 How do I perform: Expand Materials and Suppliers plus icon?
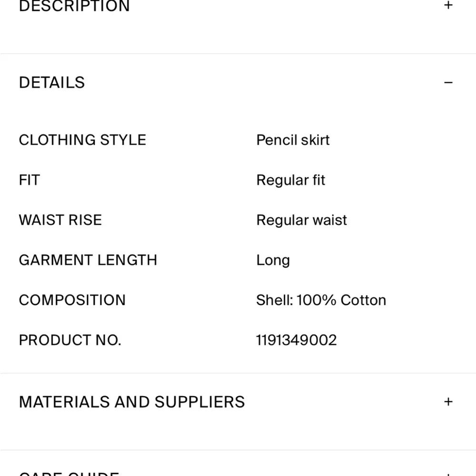tap(448, 402)
